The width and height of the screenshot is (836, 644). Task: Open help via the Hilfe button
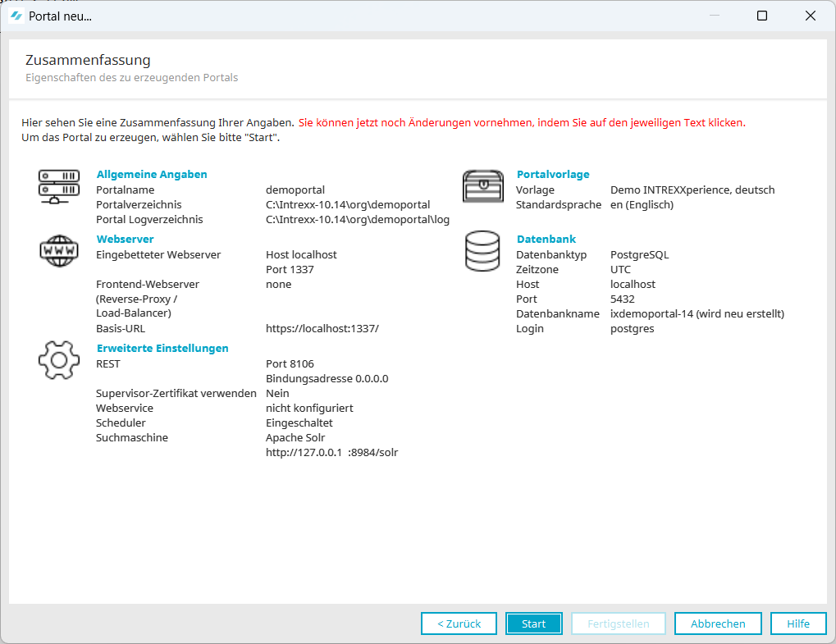click(798, 623)
